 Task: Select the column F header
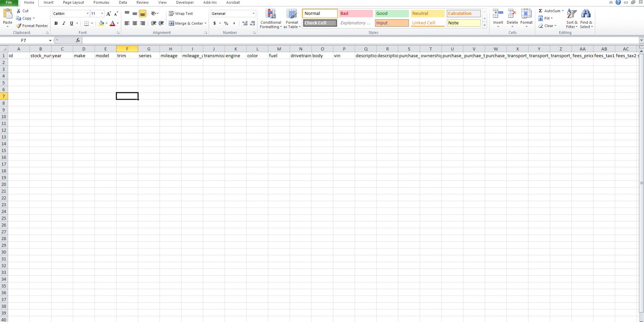(x=127, y=49)
